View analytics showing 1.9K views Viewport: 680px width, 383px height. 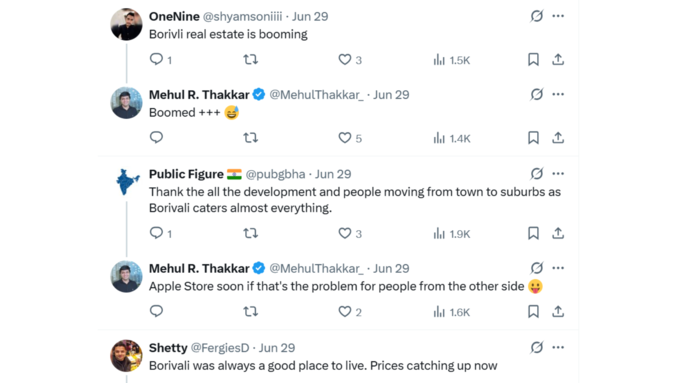pos(451,233)
